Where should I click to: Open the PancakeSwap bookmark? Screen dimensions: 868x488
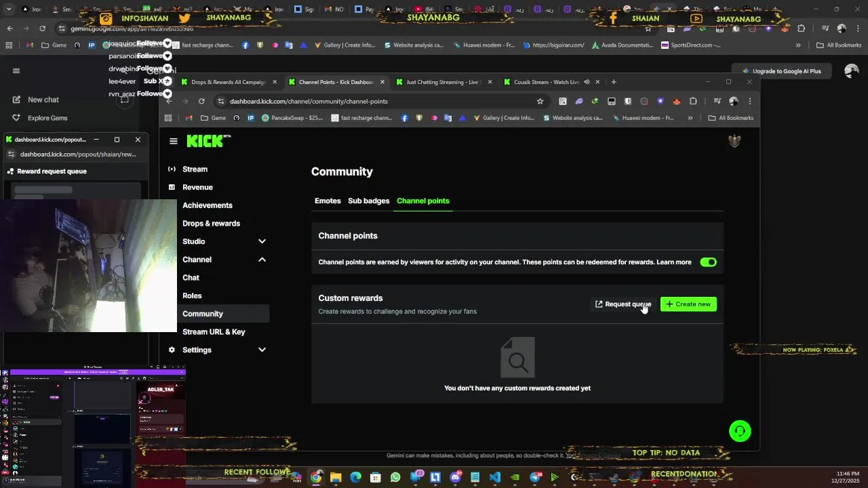[293, 118]
